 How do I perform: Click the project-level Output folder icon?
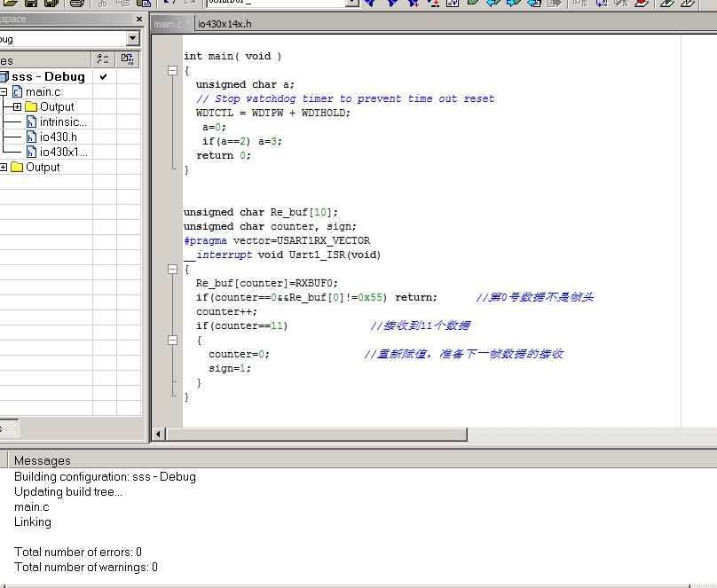point(17,168)
